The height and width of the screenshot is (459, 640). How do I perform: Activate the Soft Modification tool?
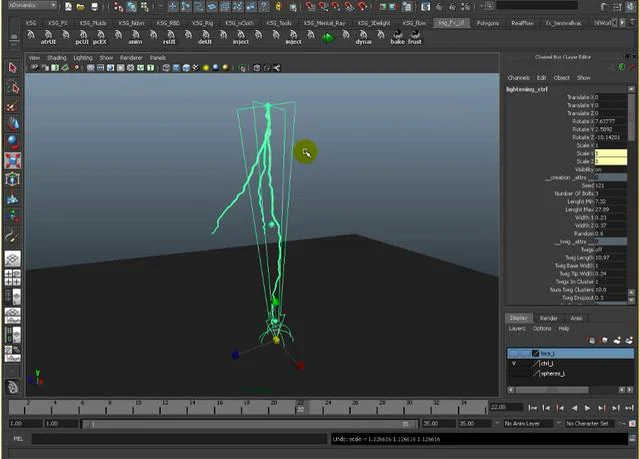click(13, 198)
